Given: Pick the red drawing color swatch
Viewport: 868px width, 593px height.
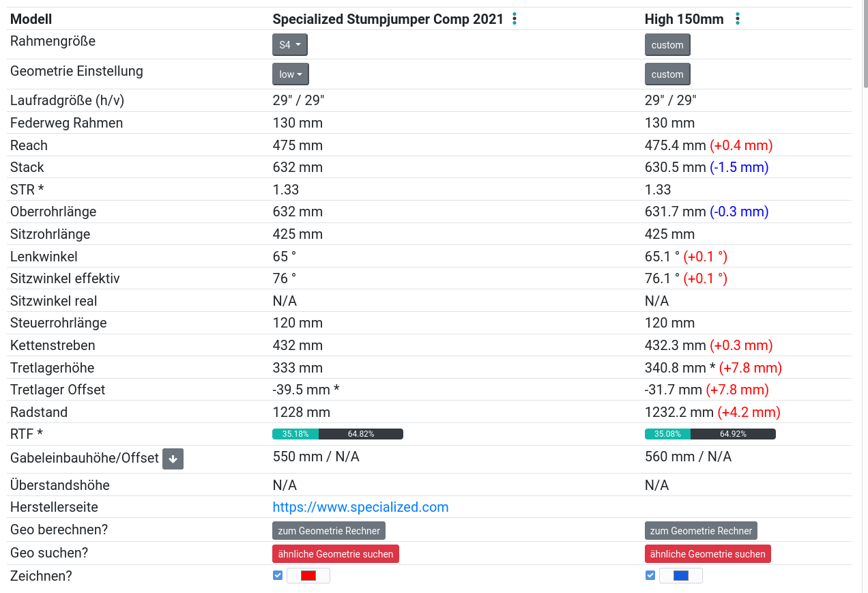Looking at the screenshot, I should (x=308, y=576).
